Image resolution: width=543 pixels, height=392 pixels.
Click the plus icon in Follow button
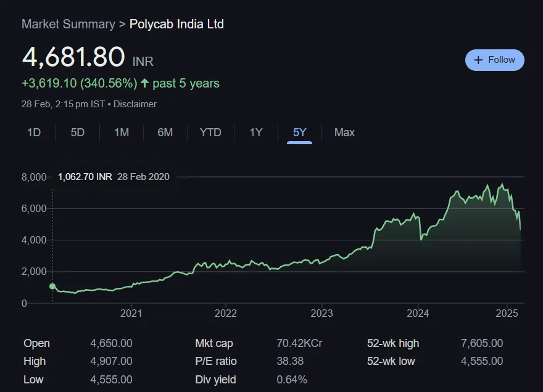click(478, 60)
